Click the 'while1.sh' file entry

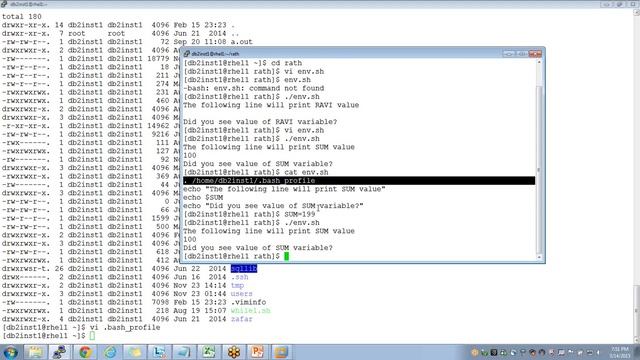250,311
